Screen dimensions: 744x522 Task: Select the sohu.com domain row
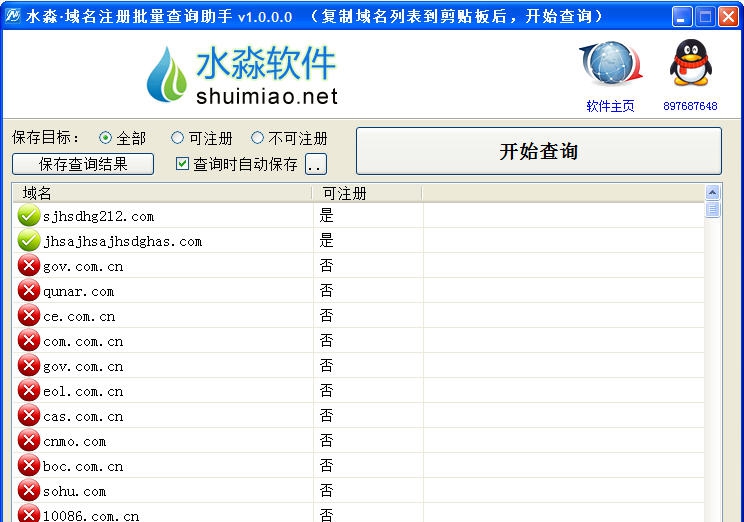coord(359,491)
